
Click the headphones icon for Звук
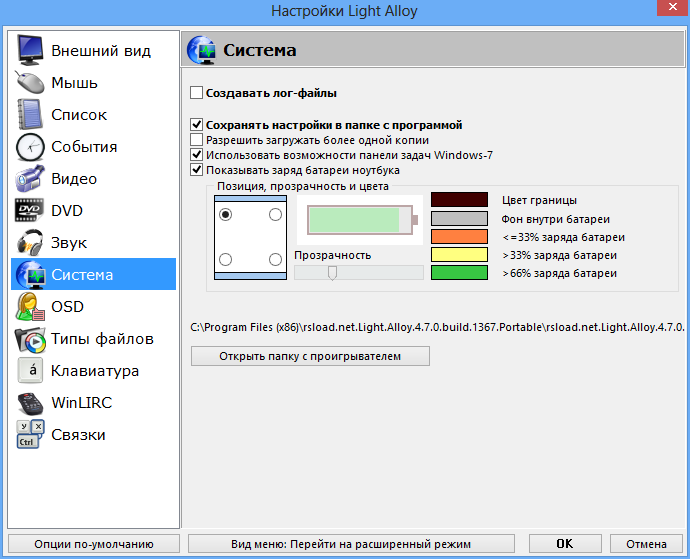click(x=31, y=243)
